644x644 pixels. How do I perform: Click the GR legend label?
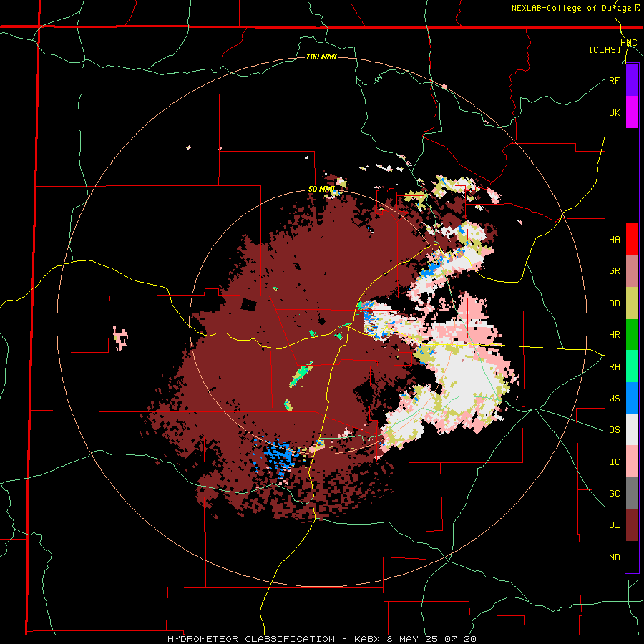(614, 271)
